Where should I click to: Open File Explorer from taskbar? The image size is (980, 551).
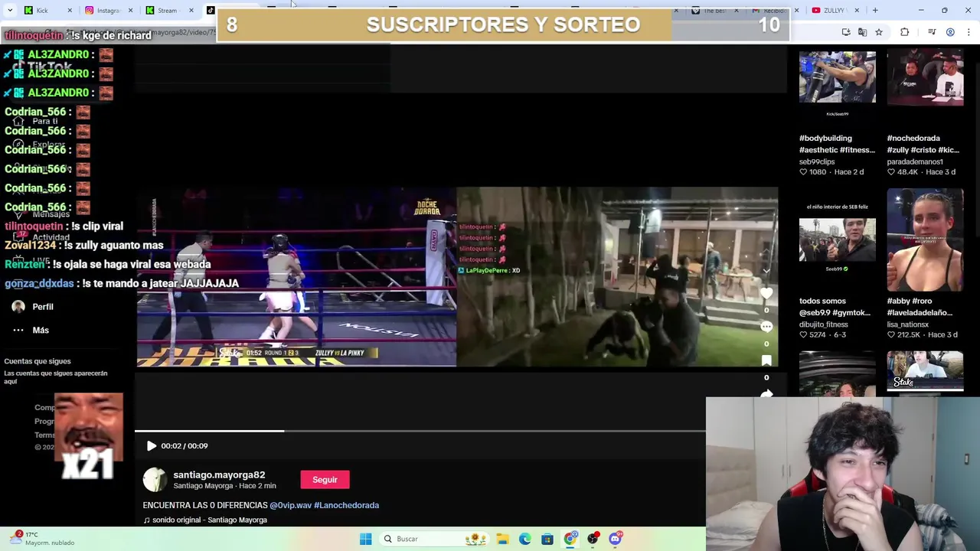pos(503,539)
